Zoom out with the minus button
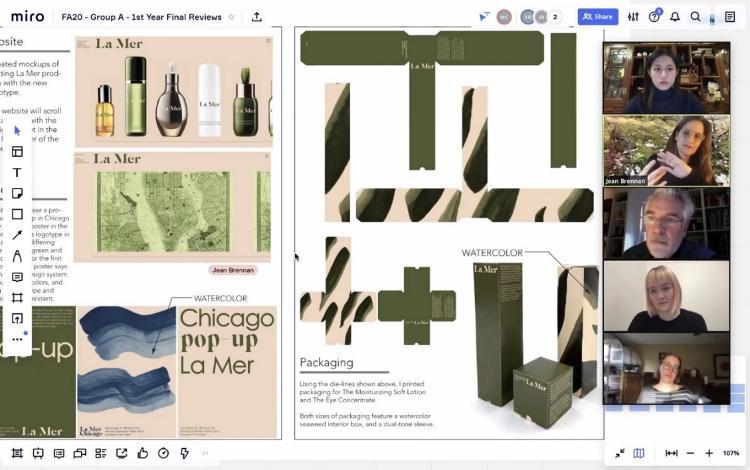750x470 pixels. [x=690, y=453]
